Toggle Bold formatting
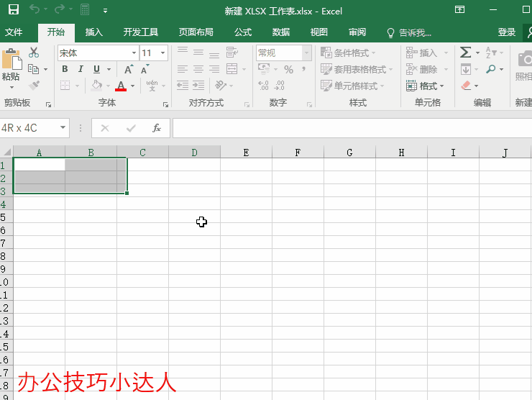This screenshot has width=532, height=400. (65, 69)
